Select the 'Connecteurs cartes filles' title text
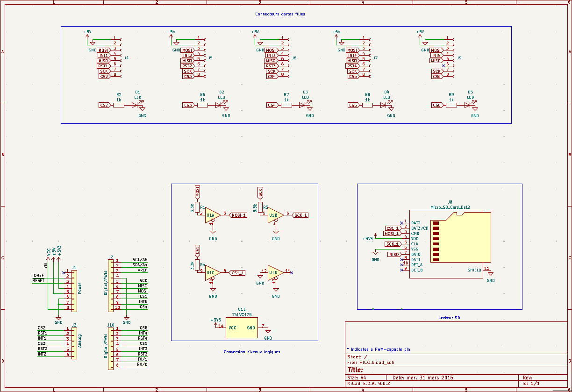 [280, 14]
